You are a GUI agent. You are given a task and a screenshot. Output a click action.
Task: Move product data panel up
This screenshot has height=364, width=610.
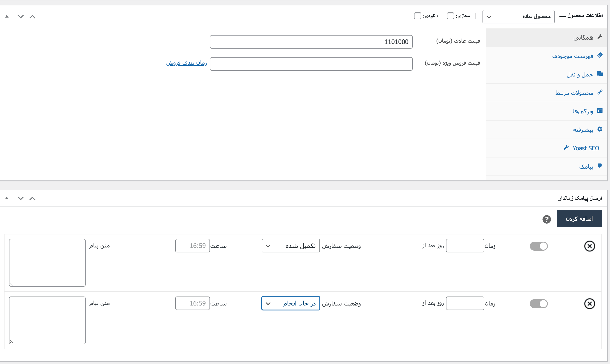32,17
